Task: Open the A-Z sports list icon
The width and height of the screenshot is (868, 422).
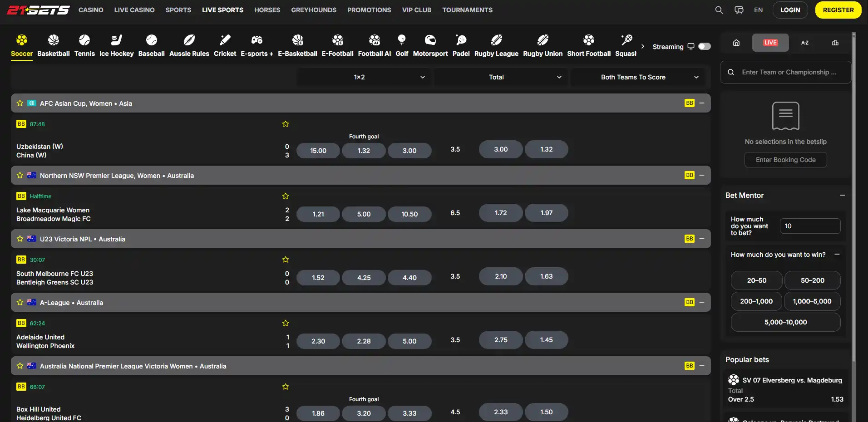Action: (804, 43)
